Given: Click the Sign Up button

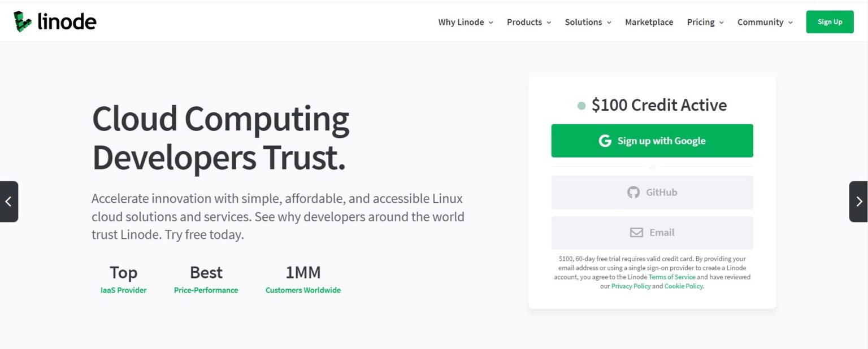Looking at the screenshot, I should 830,21.
